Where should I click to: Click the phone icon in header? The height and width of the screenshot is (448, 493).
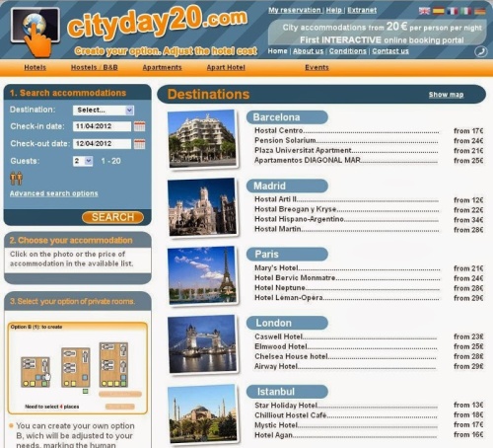pyautogui.click(x=481, y=51)
